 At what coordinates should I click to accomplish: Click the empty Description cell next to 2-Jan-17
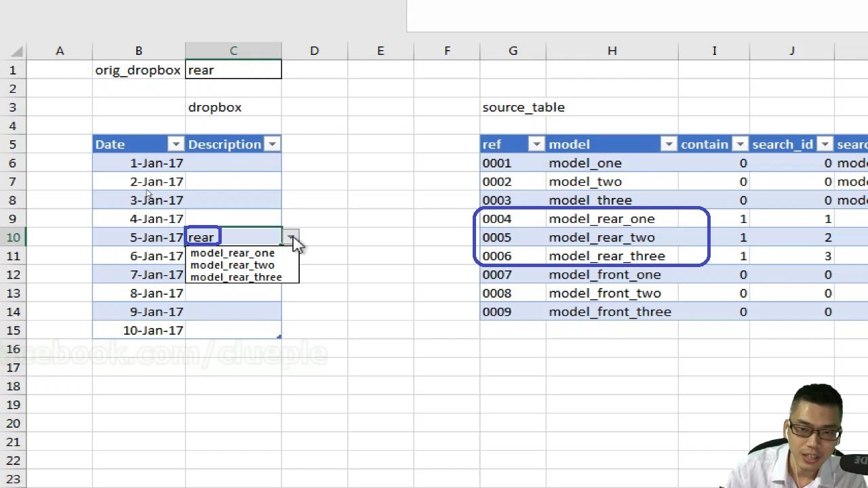[233, 182]
